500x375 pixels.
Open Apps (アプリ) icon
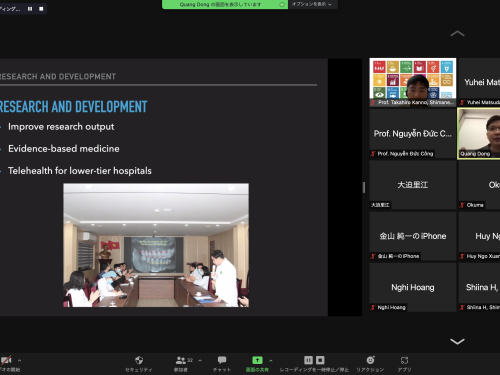coord(404,360)
